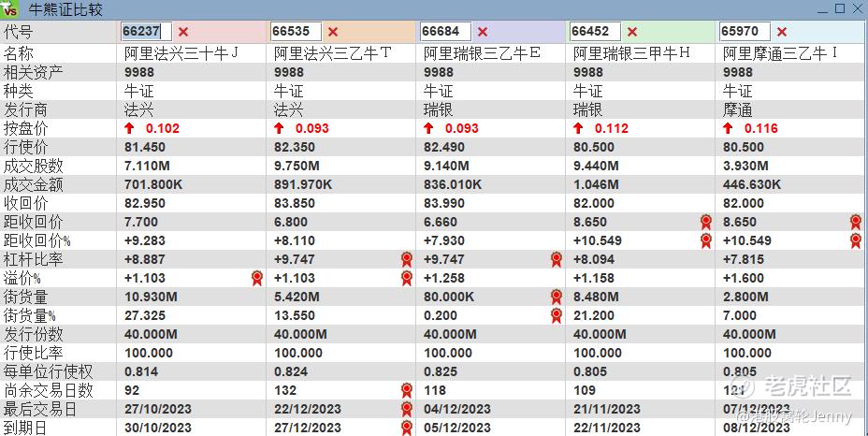The width and height of the screenshot is (868, 436).
Task: Select the name 阿里法兴三十牛J
Action: [x=181, y=53]
